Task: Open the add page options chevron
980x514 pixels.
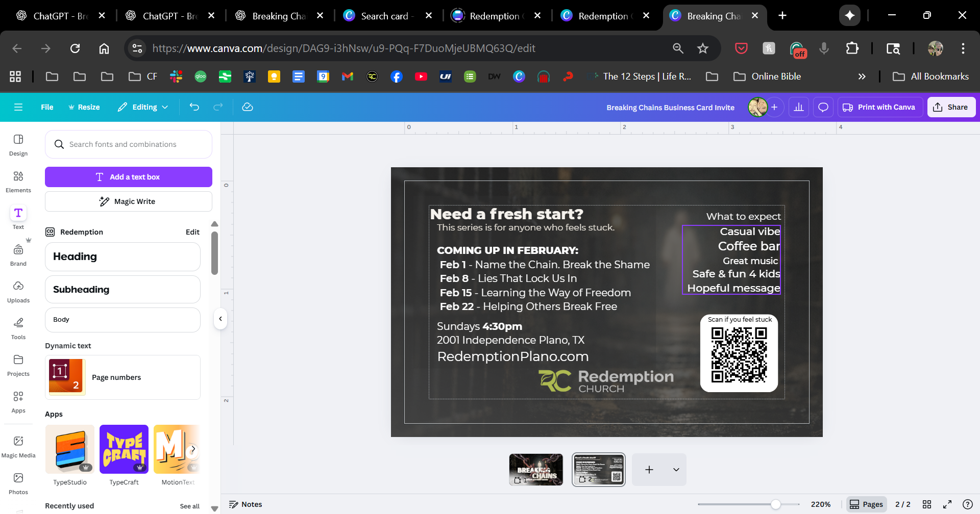Action: point(676,470)
